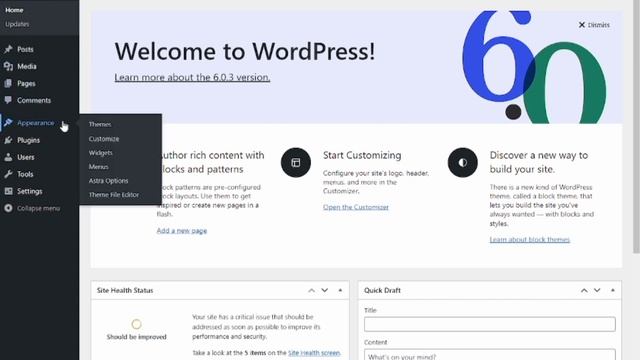Viewport: 640px width, 360px height.
Task: Toggle Quick Draft panel collapse
Action: tap(613, 290)
